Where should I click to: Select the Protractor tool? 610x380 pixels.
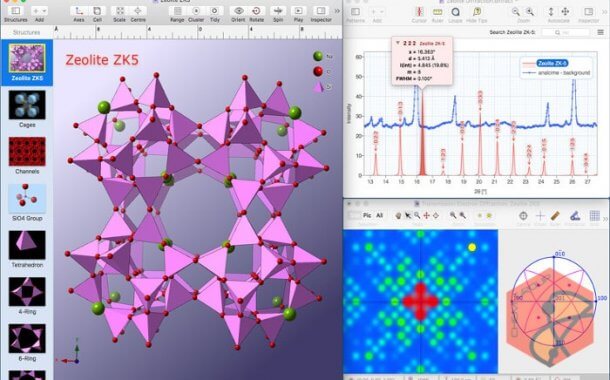click(575, 215)
